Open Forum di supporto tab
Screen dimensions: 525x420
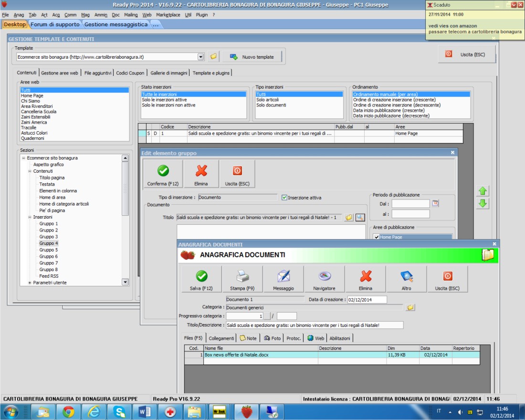click(55, 24)
